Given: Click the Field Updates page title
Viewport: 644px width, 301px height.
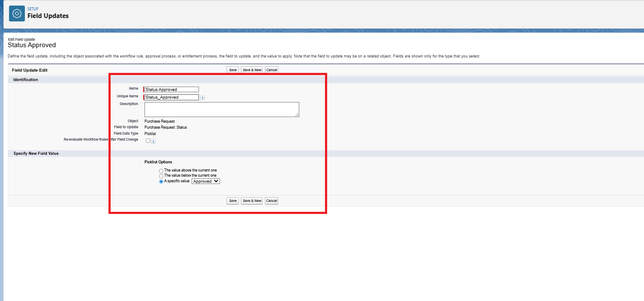Looking at the screenshot, I should coord(48,16).
